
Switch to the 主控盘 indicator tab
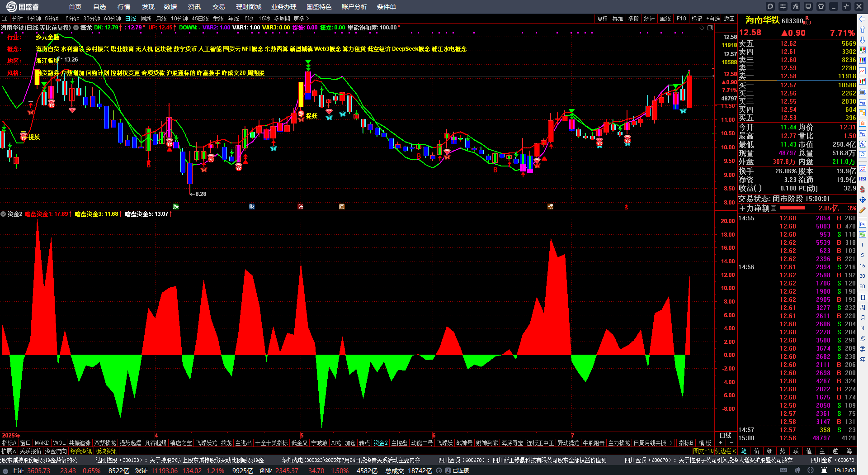coord(400,443)
